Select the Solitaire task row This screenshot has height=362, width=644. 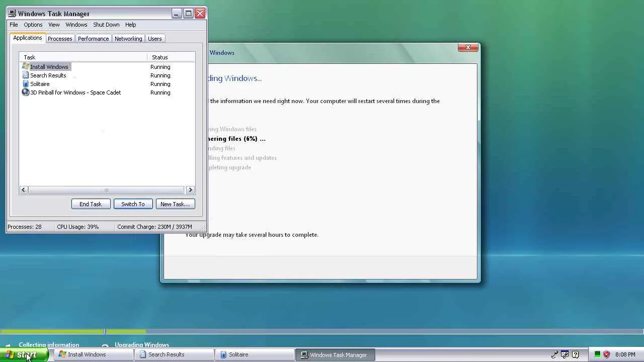107,84
